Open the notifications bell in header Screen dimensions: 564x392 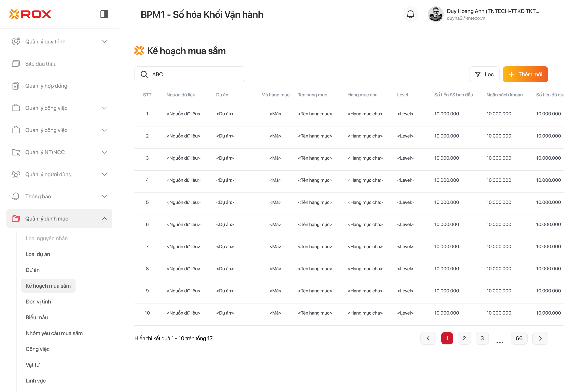(410, 14)
